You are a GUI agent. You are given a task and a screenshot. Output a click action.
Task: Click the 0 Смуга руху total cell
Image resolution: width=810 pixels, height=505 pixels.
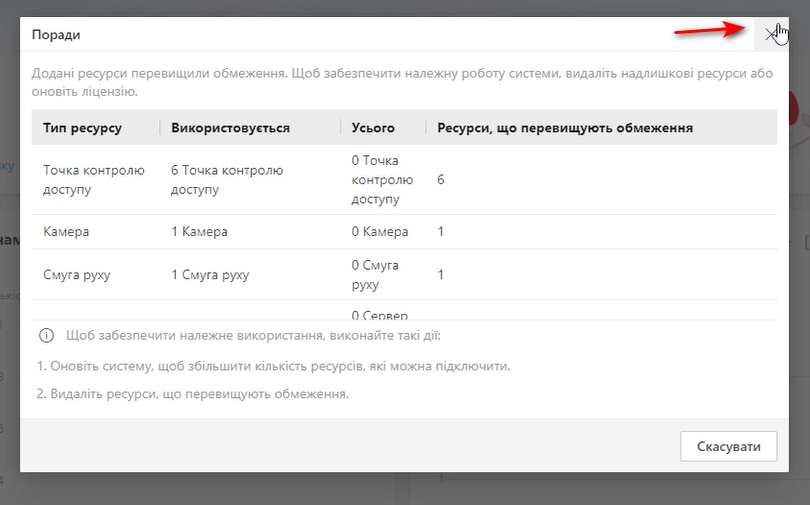375,275
